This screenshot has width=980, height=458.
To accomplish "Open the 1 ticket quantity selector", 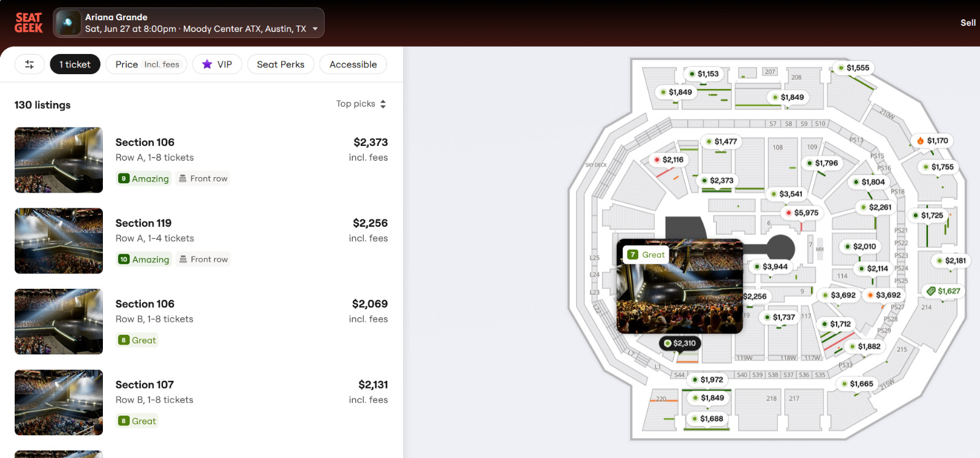I will [75, 64].
